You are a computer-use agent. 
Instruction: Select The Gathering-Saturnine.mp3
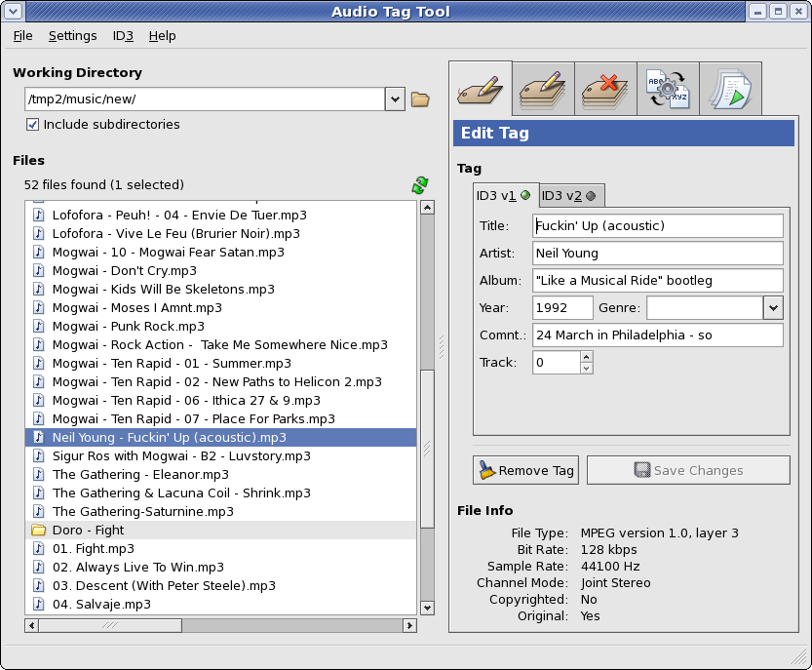[x=220, y=511]
